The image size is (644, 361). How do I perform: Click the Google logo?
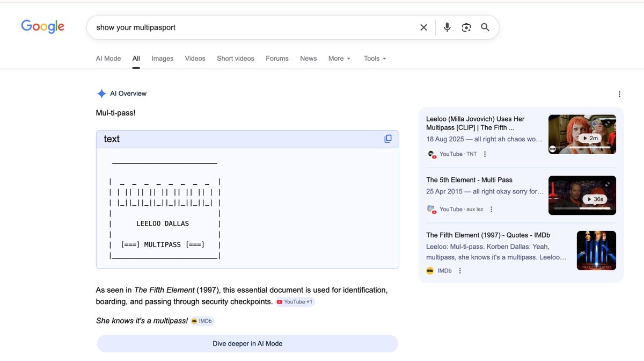point(43,26)
